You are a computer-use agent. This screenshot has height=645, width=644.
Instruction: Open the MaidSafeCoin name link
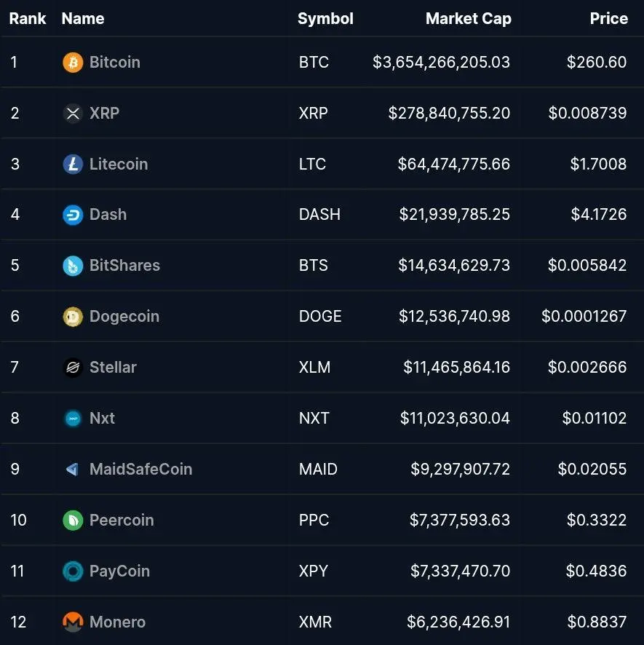[x=140, y=470]
